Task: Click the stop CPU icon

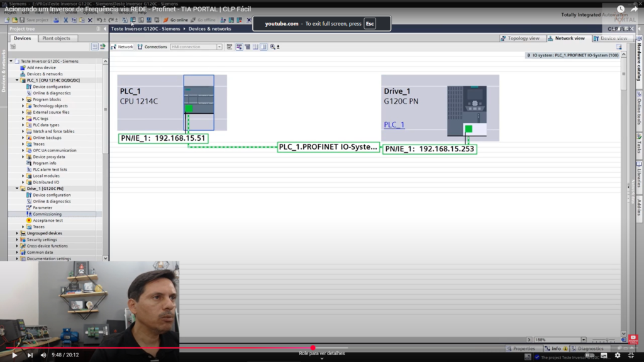Action: [x=240, y=19]
